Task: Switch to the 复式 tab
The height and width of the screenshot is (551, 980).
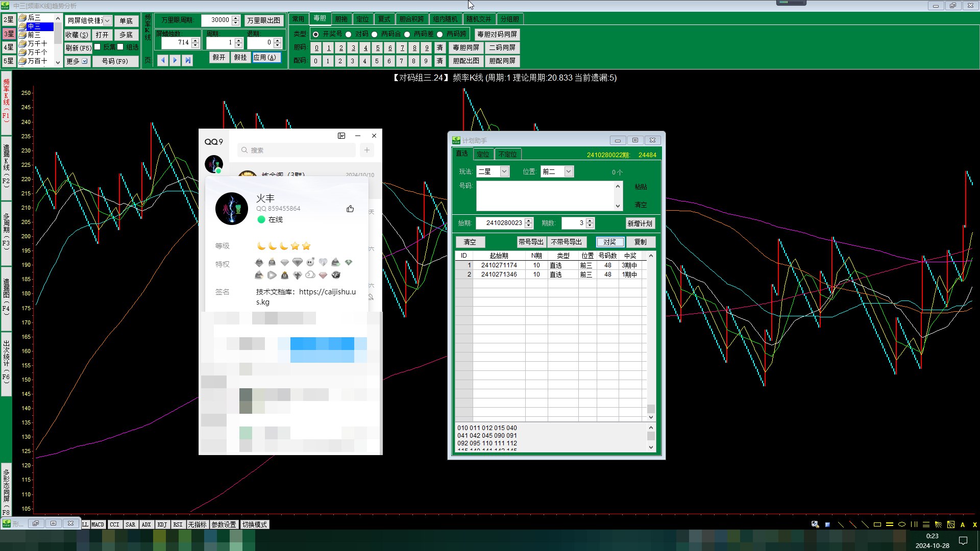Action: click(x=384, y=19)
